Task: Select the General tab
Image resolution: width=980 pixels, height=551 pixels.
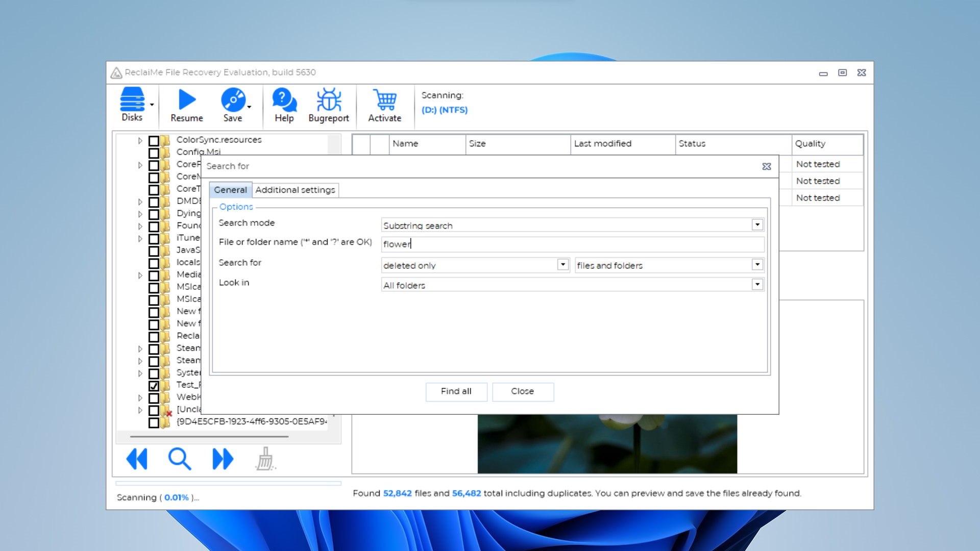Action: [230, 190]
